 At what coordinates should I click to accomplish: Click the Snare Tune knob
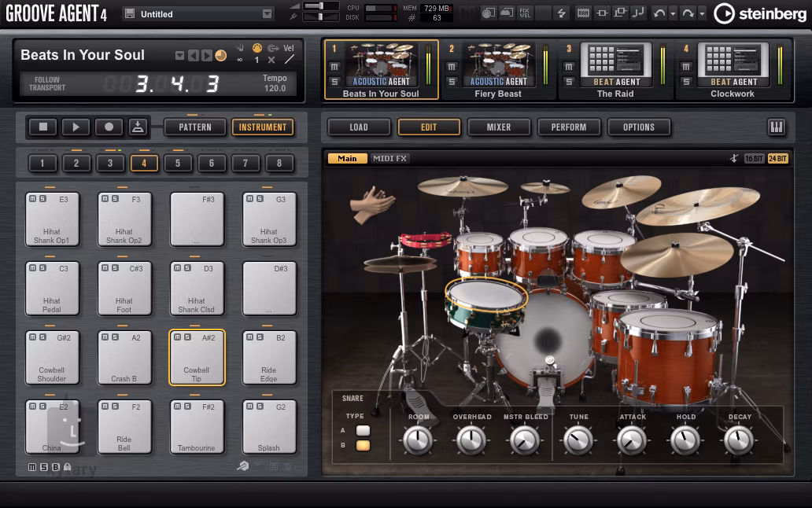click(x=578, y=440)
